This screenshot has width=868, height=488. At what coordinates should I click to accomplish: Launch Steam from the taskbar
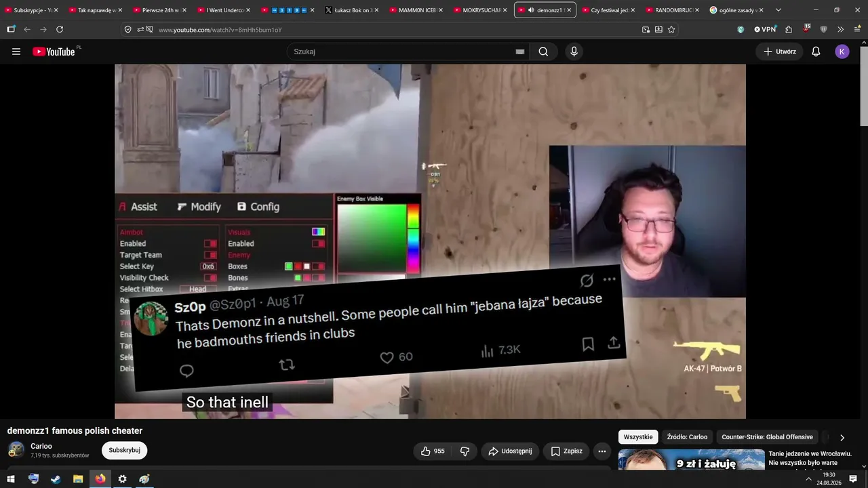pyautogui.click(x=56, y=479)
